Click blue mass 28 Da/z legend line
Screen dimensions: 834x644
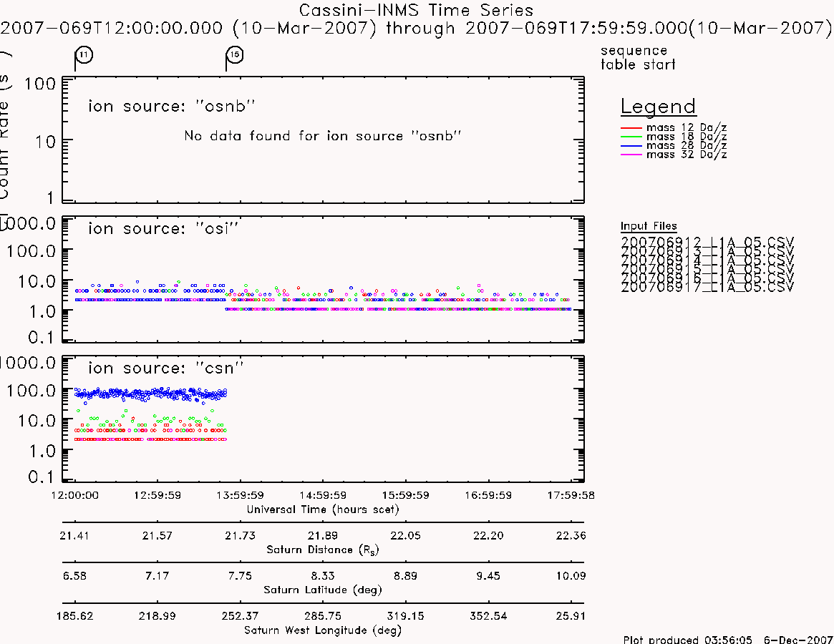coord(631,146)
